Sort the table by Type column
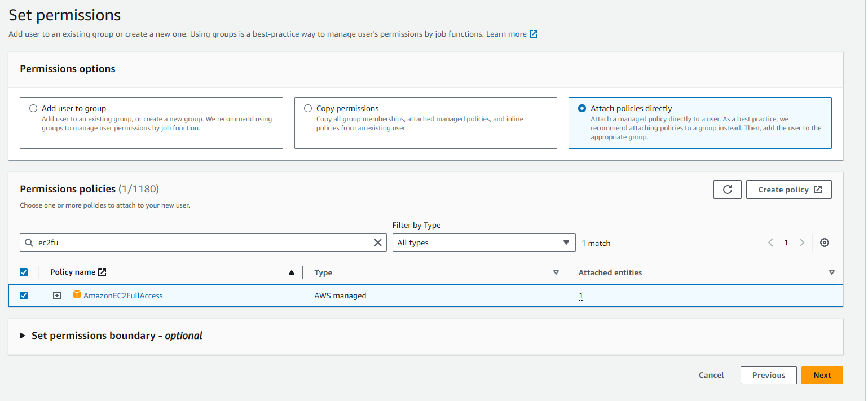868x401 pixels. click(556, 273)
